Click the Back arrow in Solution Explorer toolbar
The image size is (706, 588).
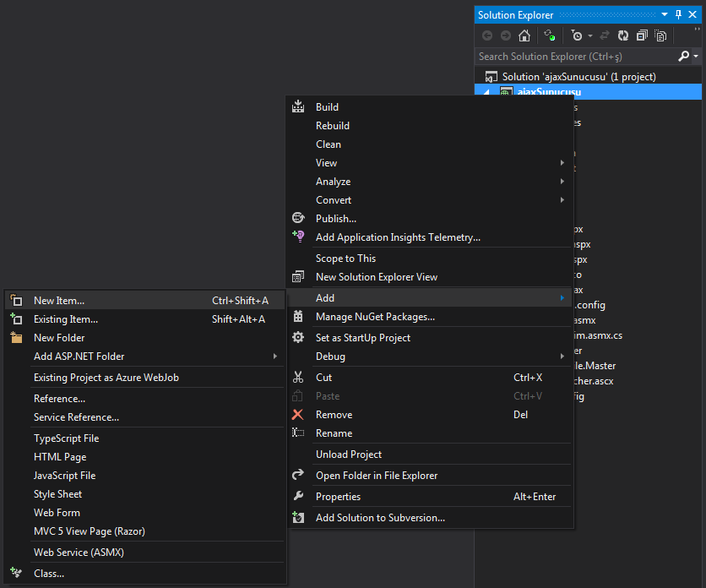(x=487, y=35)
